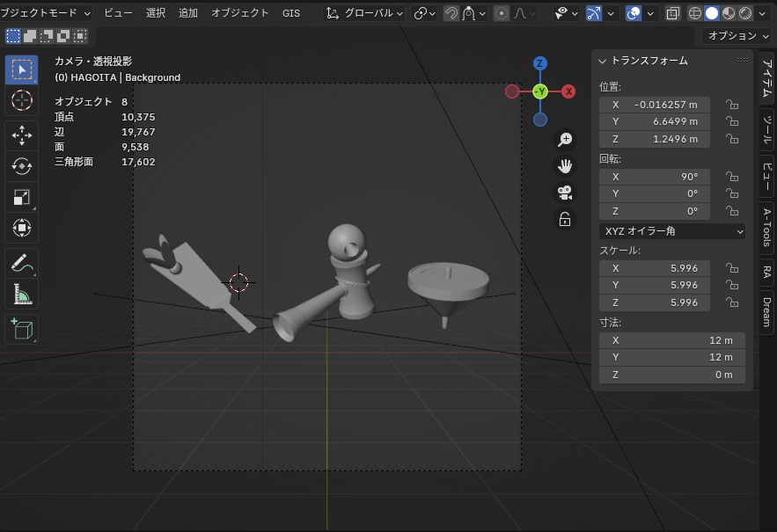Open the オプション button

(x=737, y=35)
